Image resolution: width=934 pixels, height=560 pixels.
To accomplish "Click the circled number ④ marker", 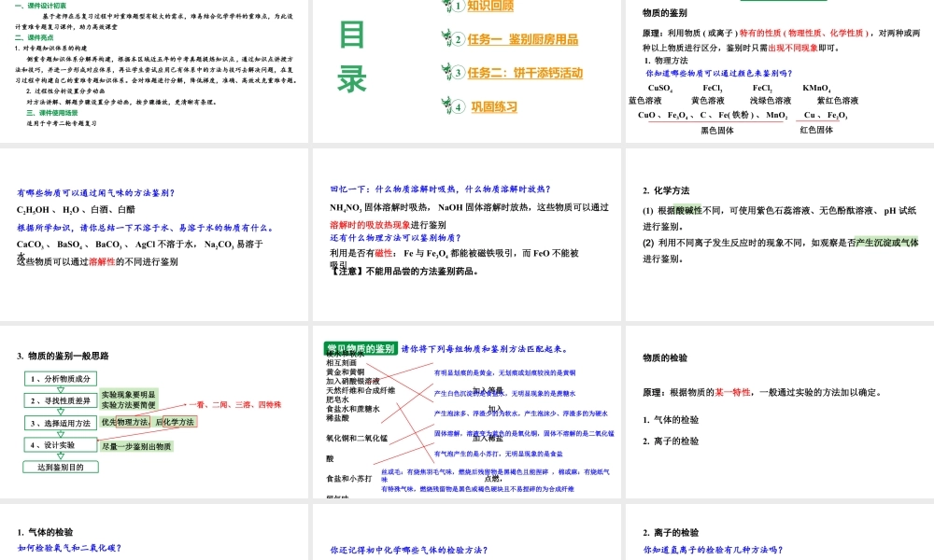I will coord(459,105).
